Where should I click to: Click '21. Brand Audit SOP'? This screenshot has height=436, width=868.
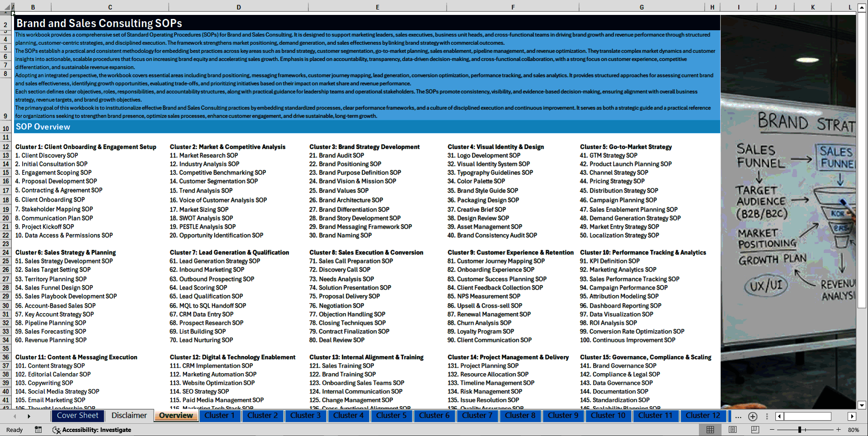[337, 155]
